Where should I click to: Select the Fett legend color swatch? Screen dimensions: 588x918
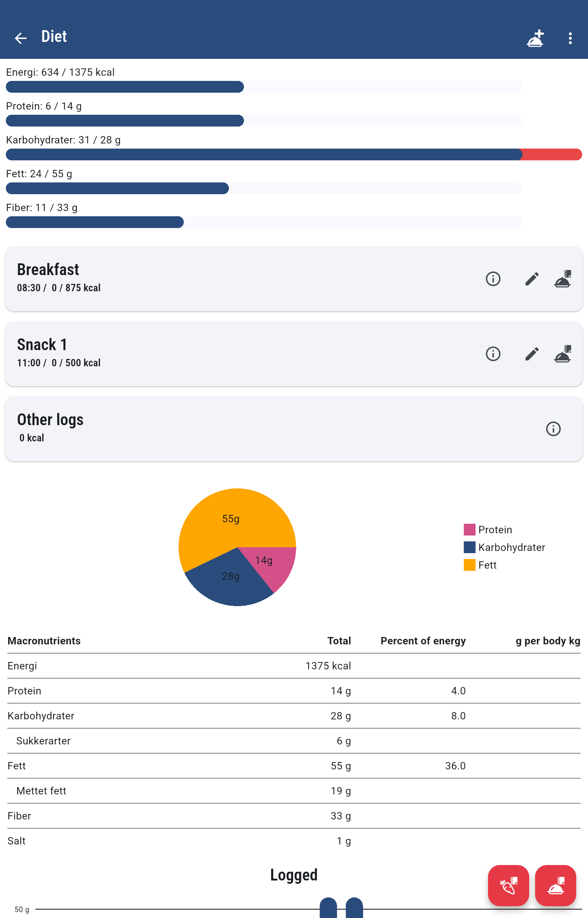click(x=469, y=565)
